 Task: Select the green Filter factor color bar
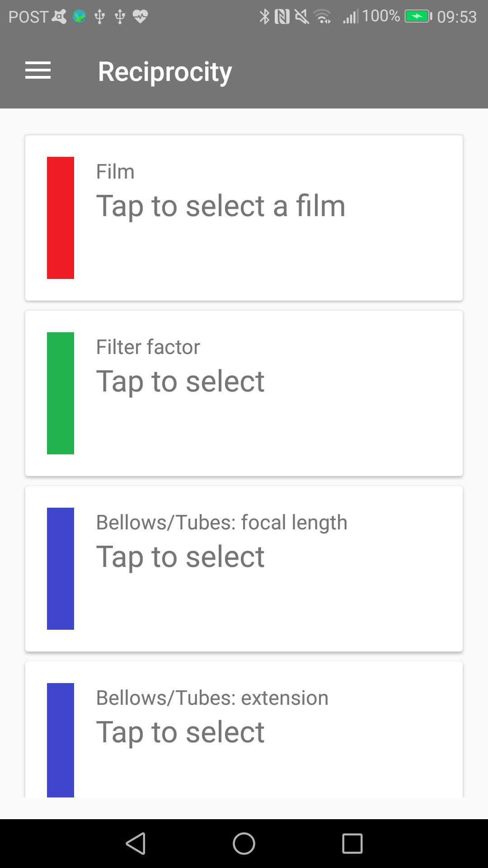(x=61, y=393)
